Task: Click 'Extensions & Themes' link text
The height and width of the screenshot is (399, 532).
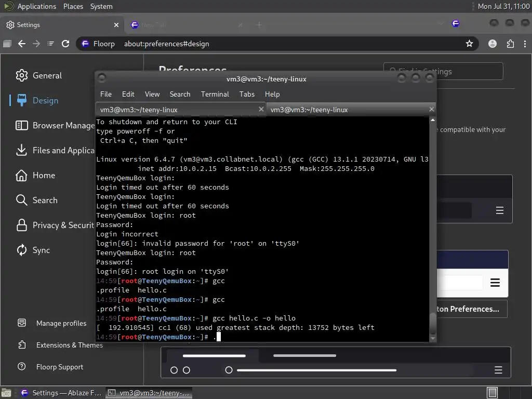Action: [70, 345]
